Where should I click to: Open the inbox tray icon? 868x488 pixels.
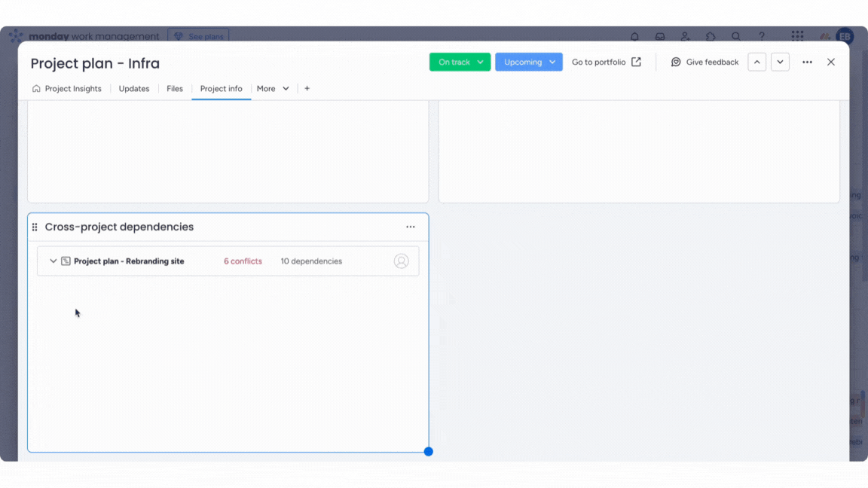point(660,36)
